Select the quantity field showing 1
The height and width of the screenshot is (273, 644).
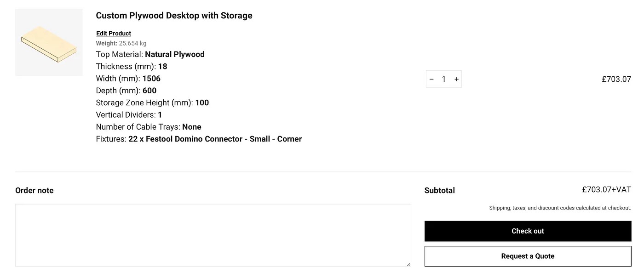point(444,79)
